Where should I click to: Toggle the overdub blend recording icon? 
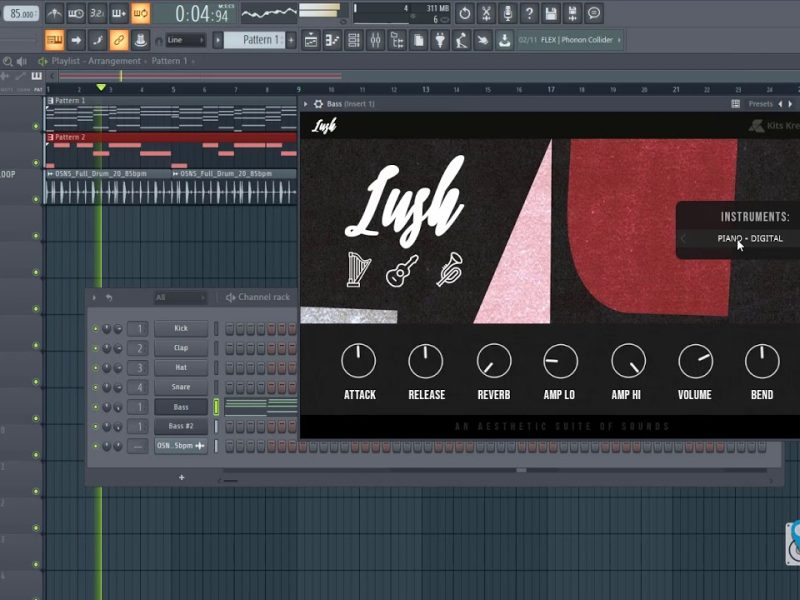[118, 14]
